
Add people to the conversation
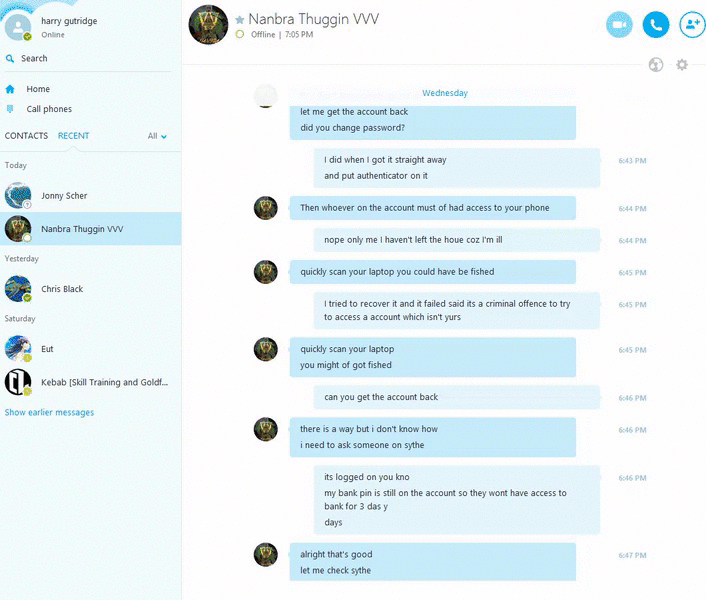(692, 25)
